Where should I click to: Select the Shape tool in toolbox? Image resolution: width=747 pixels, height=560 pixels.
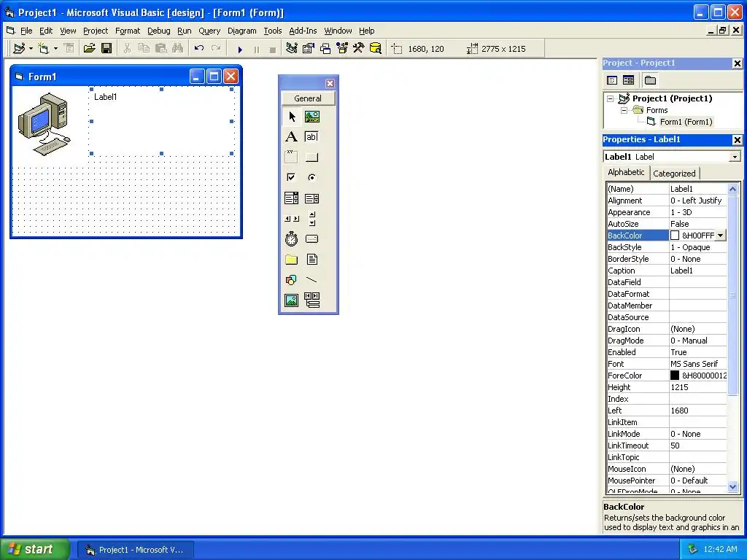[292, 280]
